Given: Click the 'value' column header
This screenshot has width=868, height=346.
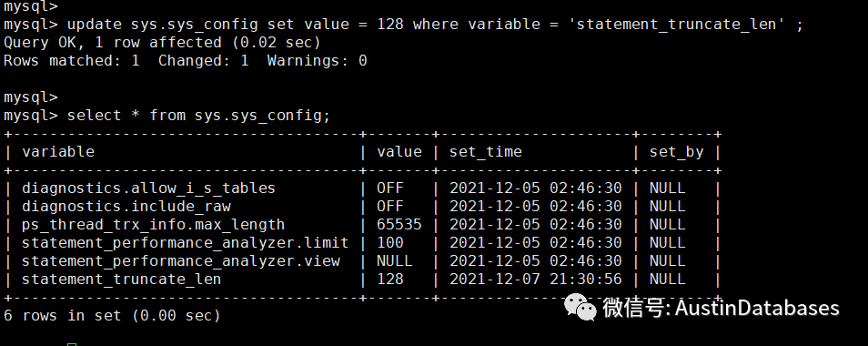Looking at the screenshot, I should point(399,152).
